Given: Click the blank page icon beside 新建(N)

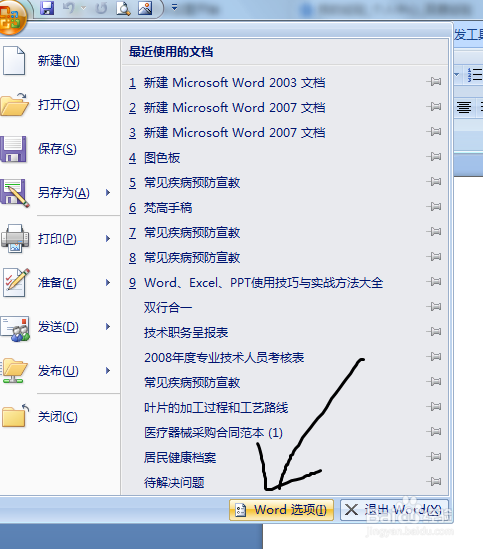Looking at the screenshot, I should pyautogui.click(x=14, y=61).
